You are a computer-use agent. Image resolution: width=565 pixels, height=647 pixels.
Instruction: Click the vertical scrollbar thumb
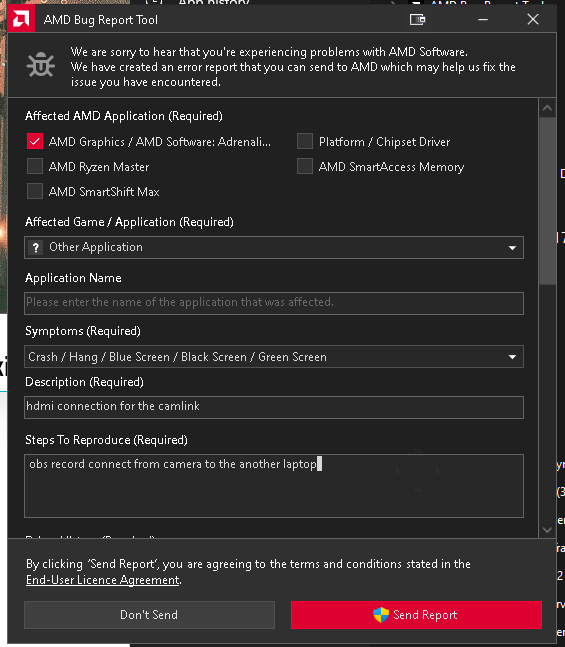(547, 201)
